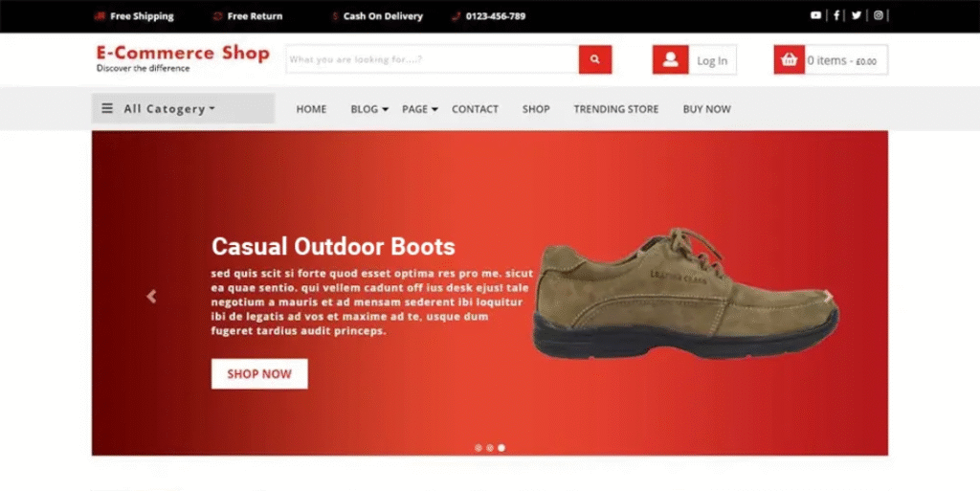980x491 pixels.
Task: Click the previous slide arrow
Action: pyautogui.click(x=151, y=297)
